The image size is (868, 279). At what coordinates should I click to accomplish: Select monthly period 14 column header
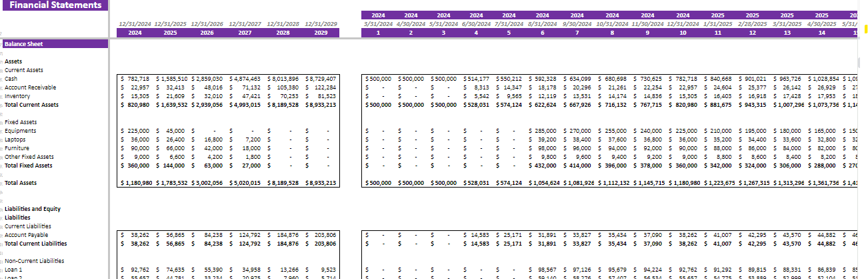(x=821, y=33)
